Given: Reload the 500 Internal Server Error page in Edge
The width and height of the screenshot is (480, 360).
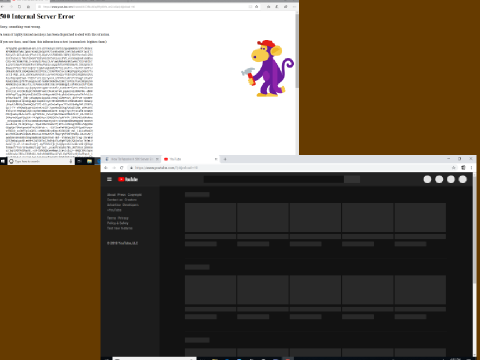Looking at the screenshot, I should coord(20,7).
